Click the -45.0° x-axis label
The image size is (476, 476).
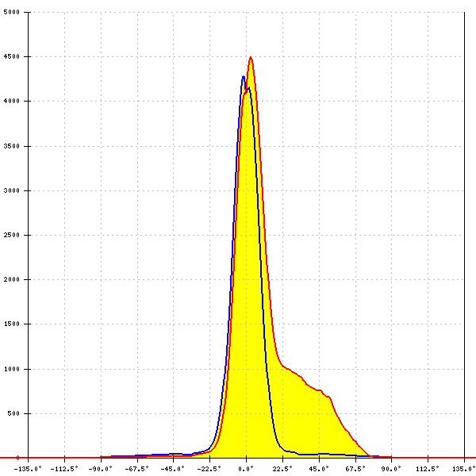173,469
